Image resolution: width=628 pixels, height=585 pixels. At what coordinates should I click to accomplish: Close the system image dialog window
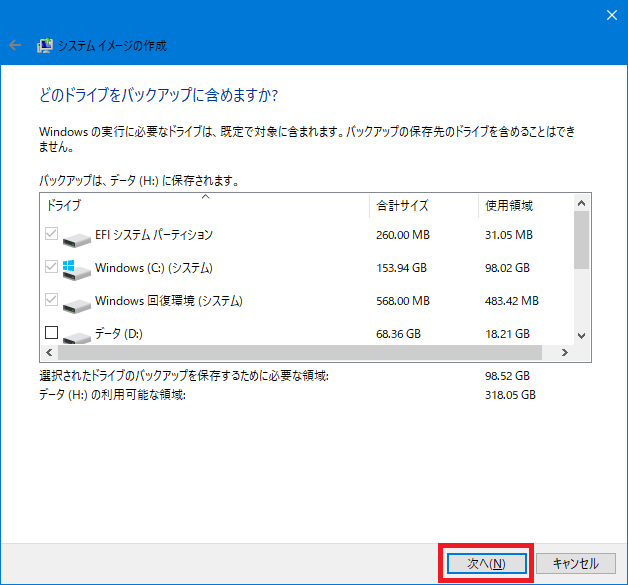pyautogui.click(x=612, y=15)
